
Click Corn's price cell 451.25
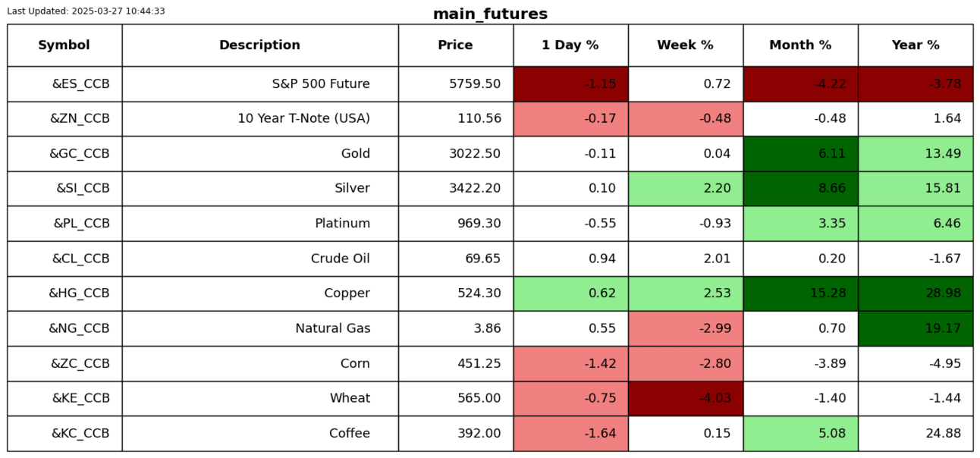[455, 364]
